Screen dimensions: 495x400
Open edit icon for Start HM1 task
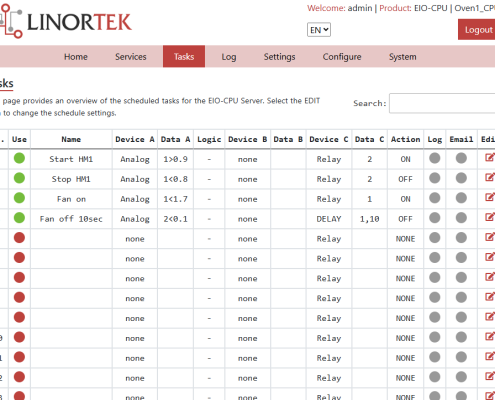(490, 158)
